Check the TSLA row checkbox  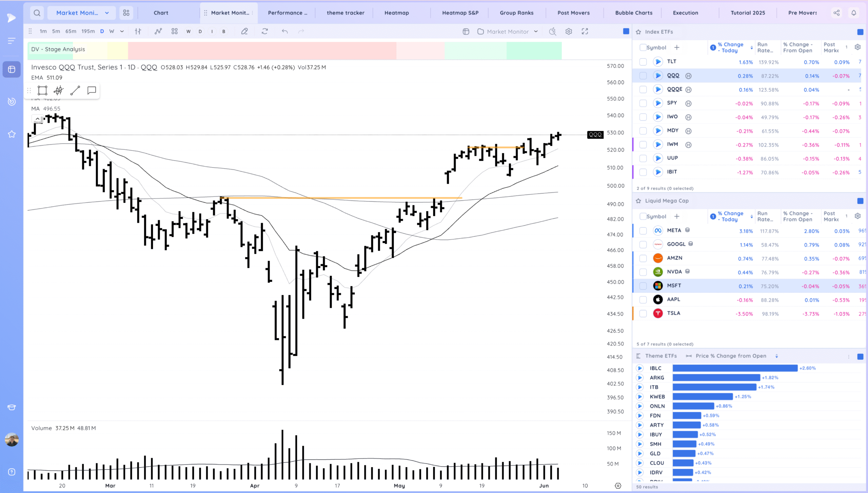[643, 314]
